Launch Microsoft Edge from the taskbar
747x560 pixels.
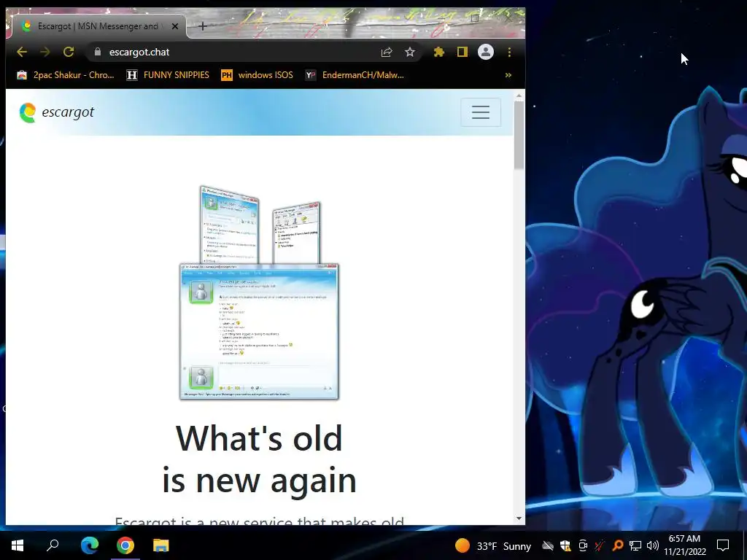pyautogui.click(x=90, y=545)
